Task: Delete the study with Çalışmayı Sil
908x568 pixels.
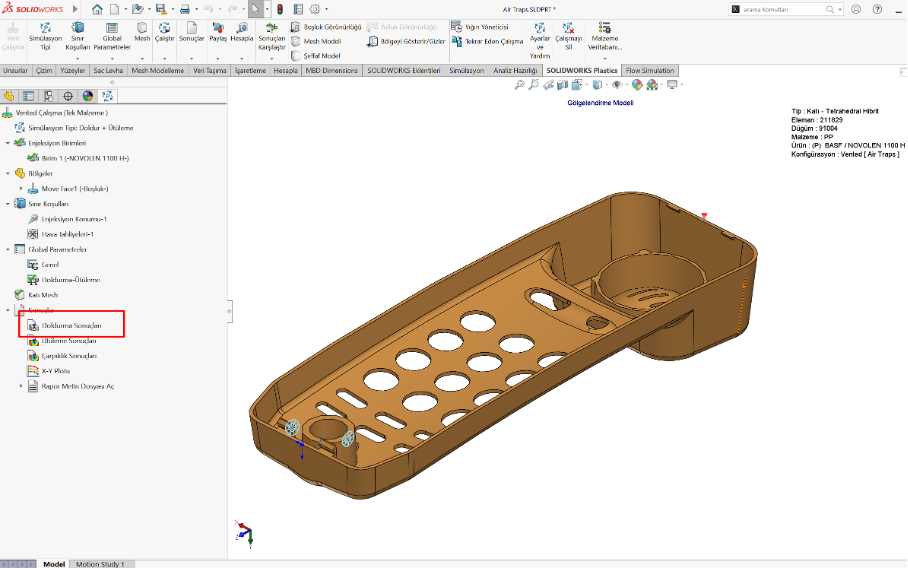Action: (x=569, y=36)
